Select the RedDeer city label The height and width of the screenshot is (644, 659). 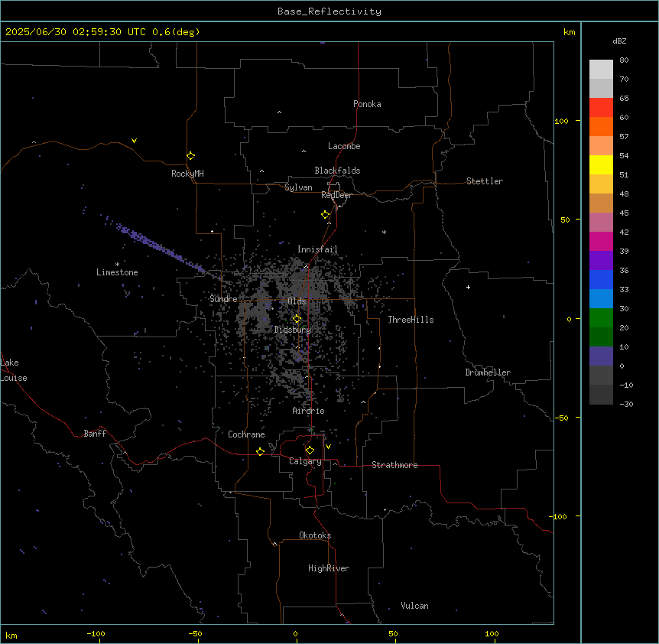[x=336, y=195]
